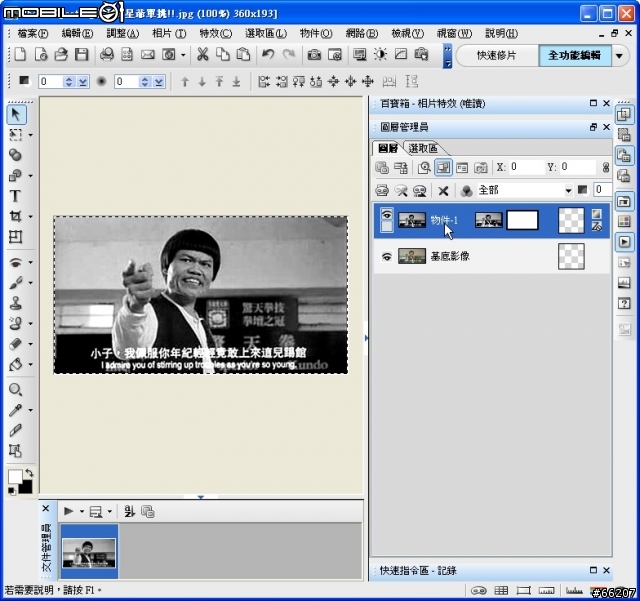Move object down one level arrow
Viewport: 640px width, 601px height.
coord(202,82)
